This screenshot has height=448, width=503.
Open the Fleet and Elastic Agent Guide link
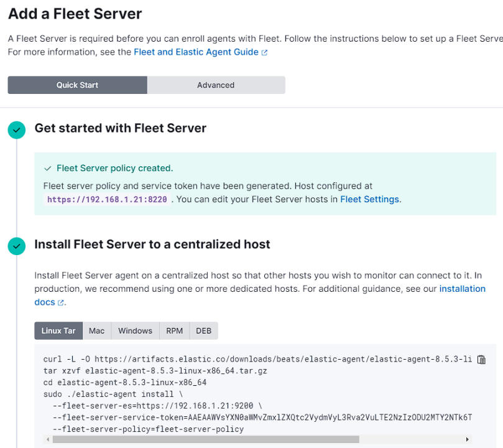click(x=196, y=52)
